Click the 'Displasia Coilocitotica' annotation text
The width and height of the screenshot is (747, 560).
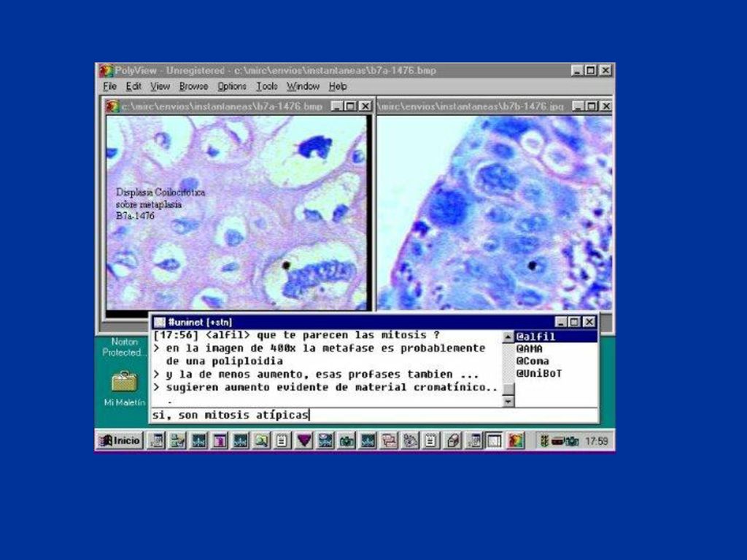pos(160,192)
